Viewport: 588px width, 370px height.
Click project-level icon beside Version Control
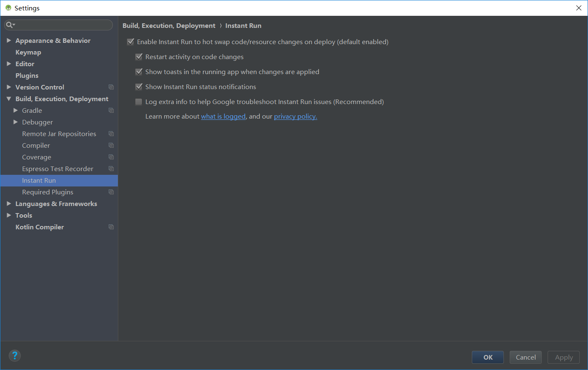point(111,87)
